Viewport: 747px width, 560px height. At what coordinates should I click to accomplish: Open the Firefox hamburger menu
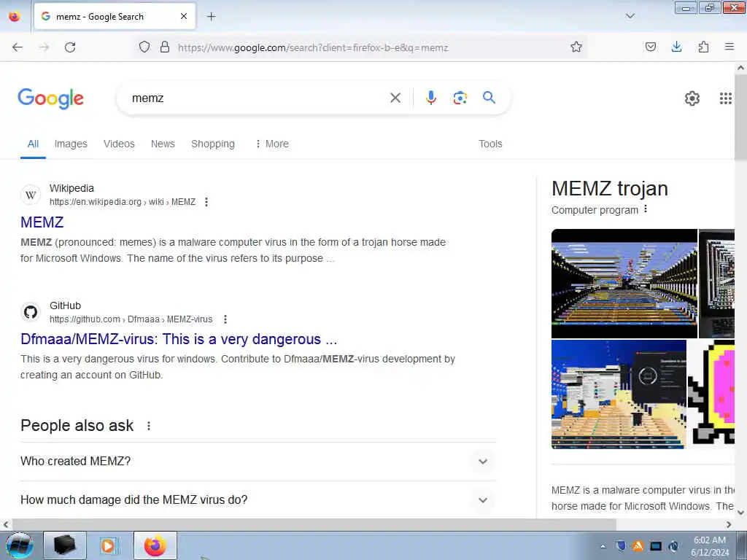point(729,47)
